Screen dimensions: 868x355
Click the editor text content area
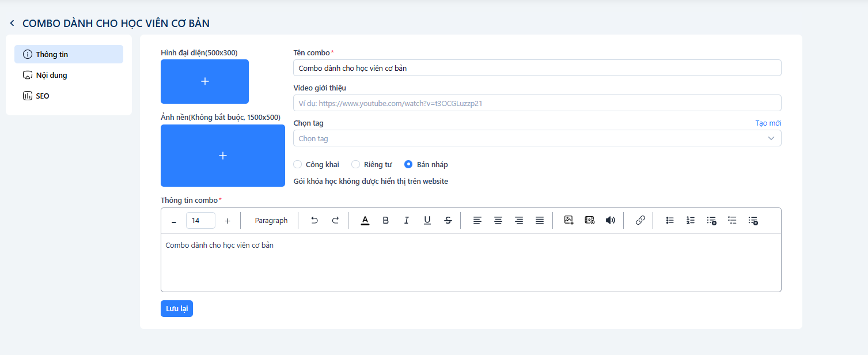click(x=471, y=262)
